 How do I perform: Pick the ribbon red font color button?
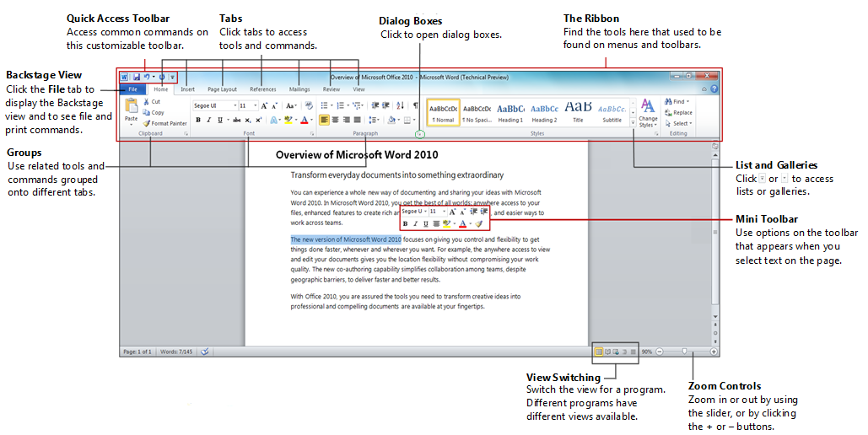click(304, 120)
